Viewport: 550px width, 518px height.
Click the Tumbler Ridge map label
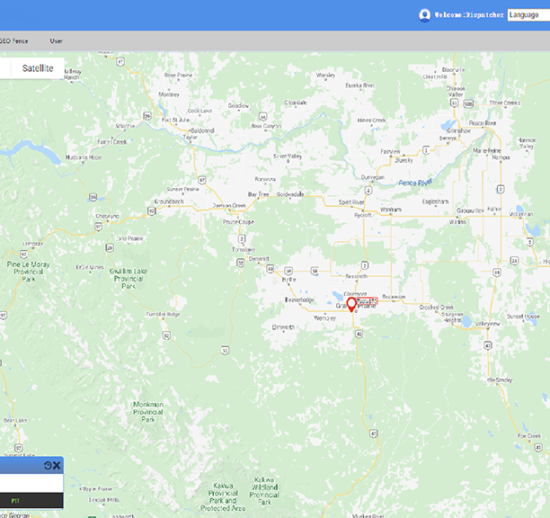163,314
